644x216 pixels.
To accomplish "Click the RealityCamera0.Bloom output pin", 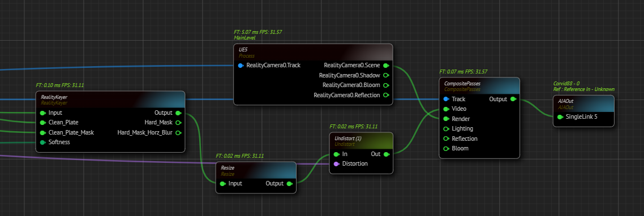I will [x=385, y=85].
